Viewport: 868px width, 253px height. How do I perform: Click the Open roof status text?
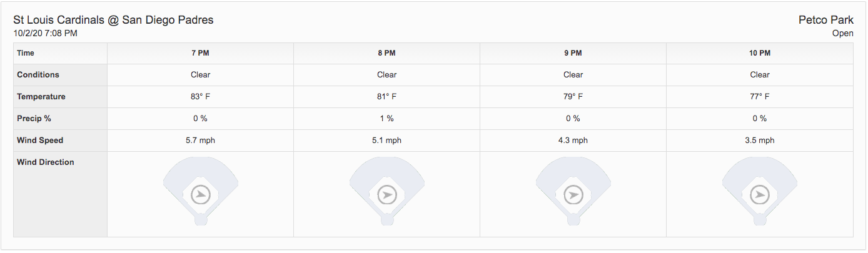(x=842, y=34)
